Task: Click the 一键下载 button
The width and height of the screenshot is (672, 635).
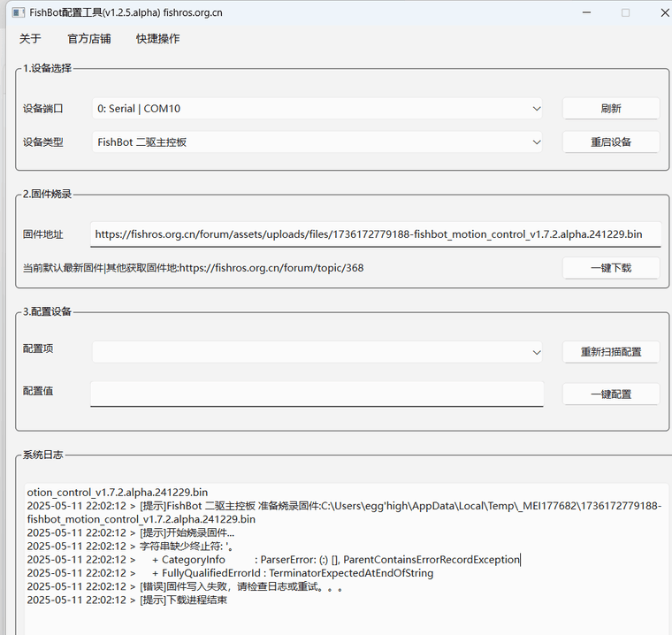Action: point(611,268)
